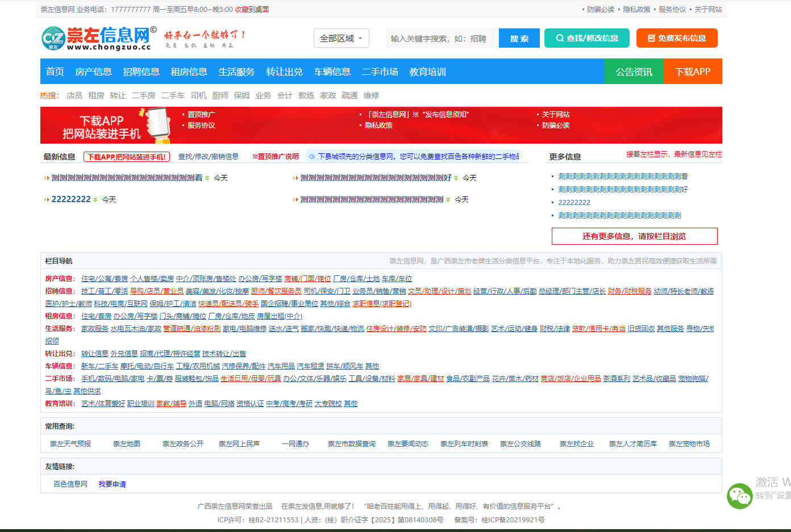The width and height of the screenshot is (791, 532).
Task: Click hot search keyword 厨师
Action: pyautogui.click(x=220, y=95)
